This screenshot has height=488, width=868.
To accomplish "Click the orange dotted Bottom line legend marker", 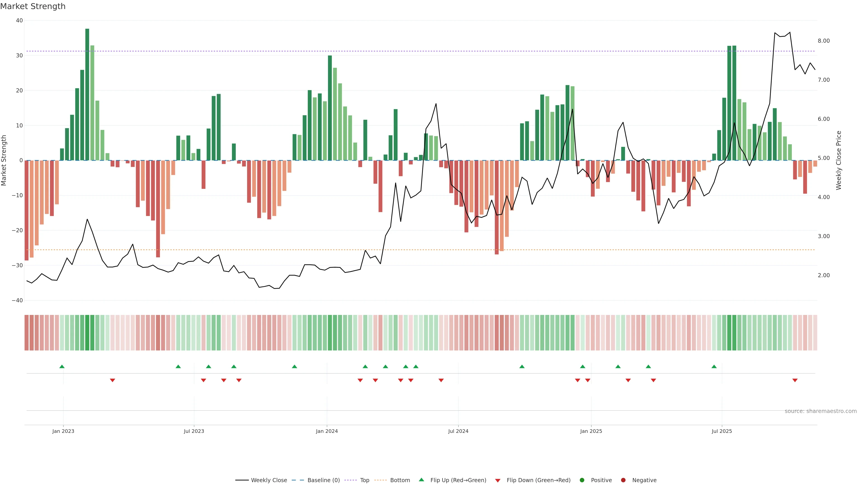I will tap(380, 480).
